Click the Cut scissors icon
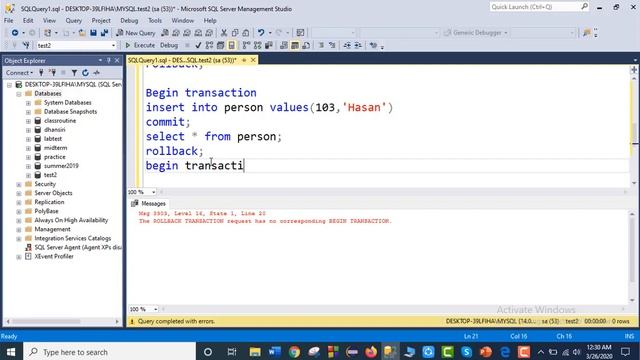 click(x=224, y=33)
